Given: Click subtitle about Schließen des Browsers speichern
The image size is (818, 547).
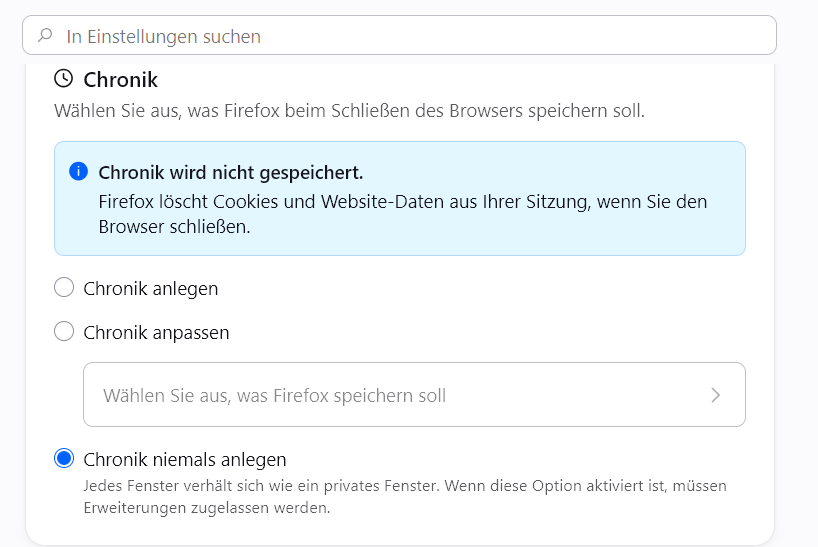Looking at the screenshot, I should point(350,111).
